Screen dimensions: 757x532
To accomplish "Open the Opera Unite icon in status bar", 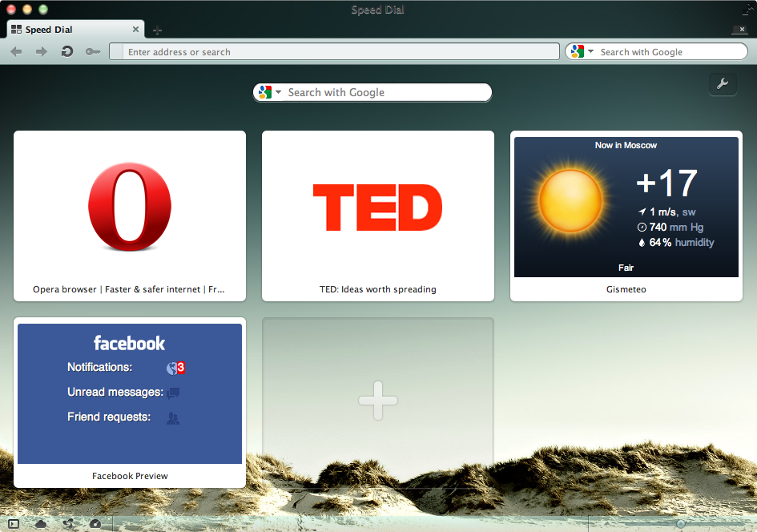I will coord(69,524).
